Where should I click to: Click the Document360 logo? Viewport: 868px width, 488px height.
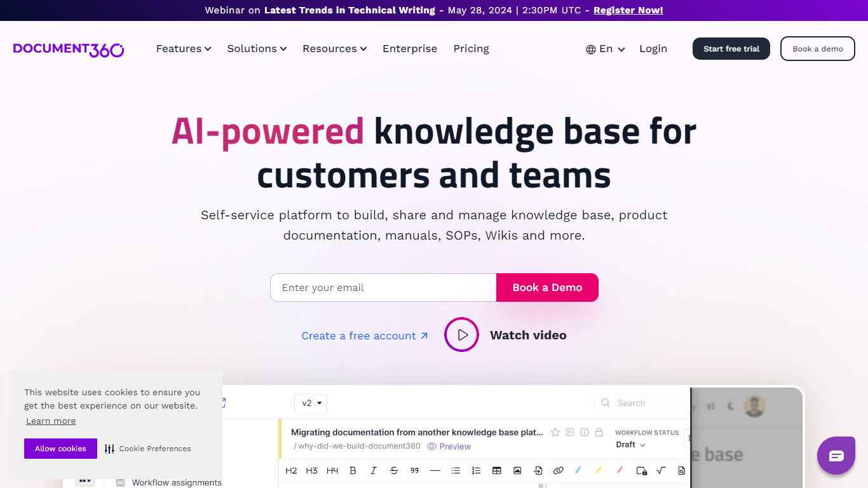(x=69, y=49)
